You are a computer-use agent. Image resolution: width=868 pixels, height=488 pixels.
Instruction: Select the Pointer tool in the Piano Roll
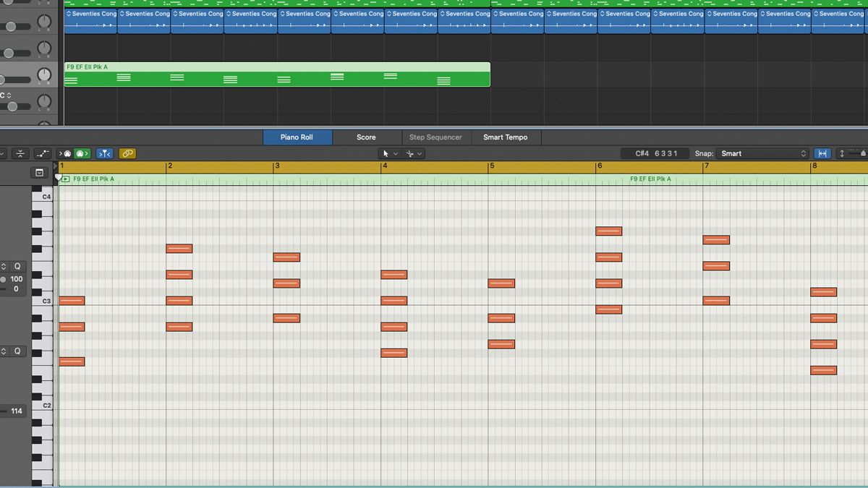pos(386,154)
